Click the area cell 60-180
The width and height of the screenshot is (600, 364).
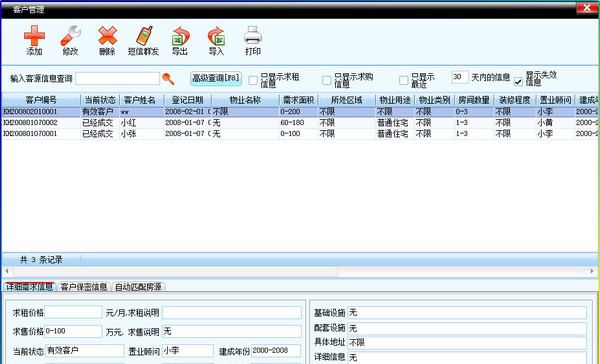(292, 123)
